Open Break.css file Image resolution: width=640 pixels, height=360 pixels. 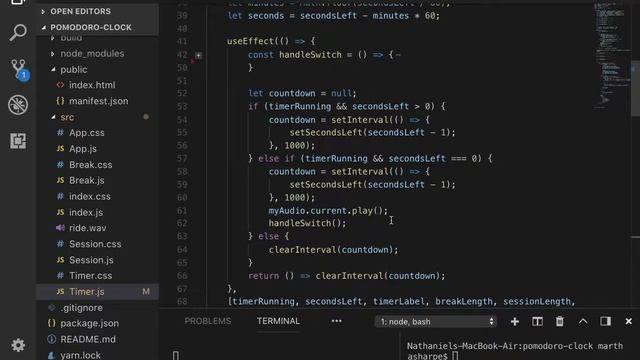(91, 165)
